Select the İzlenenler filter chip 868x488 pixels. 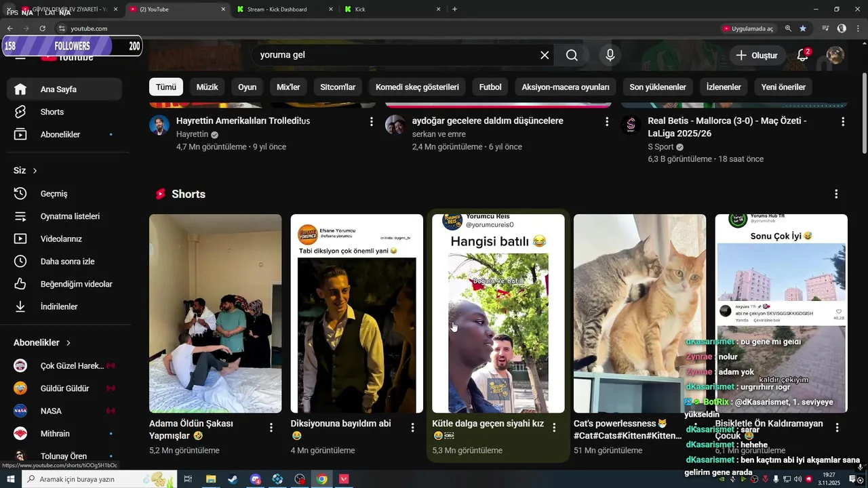pyautogui.click(x=724, y=87)
